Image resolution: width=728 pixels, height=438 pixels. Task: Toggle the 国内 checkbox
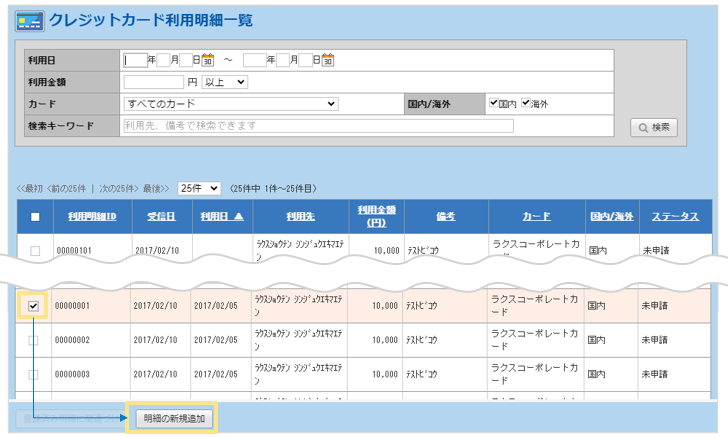click(493, 103)
